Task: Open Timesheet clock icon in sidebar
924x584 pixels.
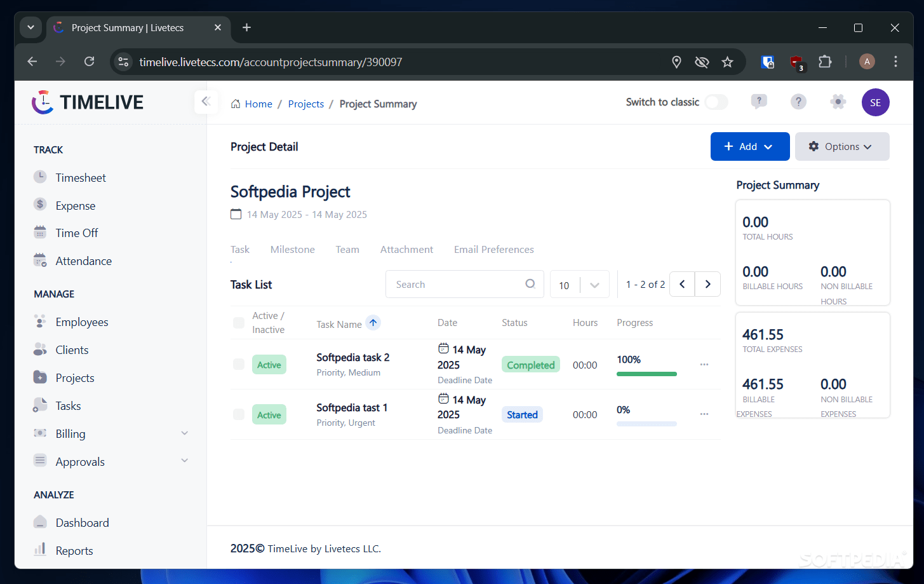Action: pyautogui.click(x=40, y=177)
